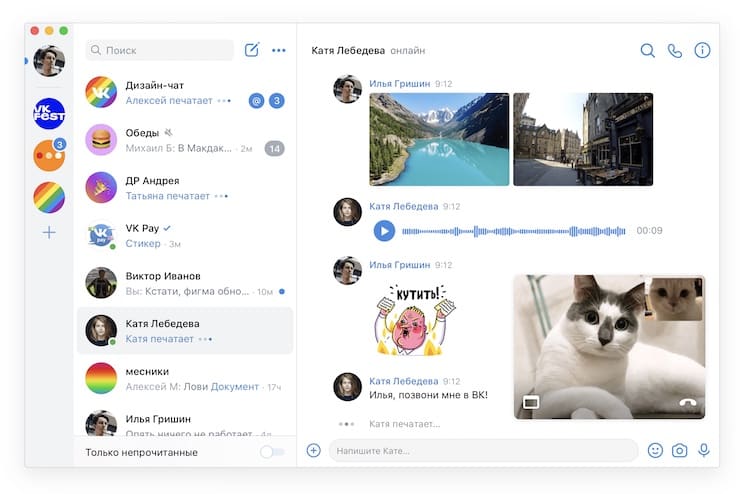Toggle Только непрочитанные switch

coord(272,452)
